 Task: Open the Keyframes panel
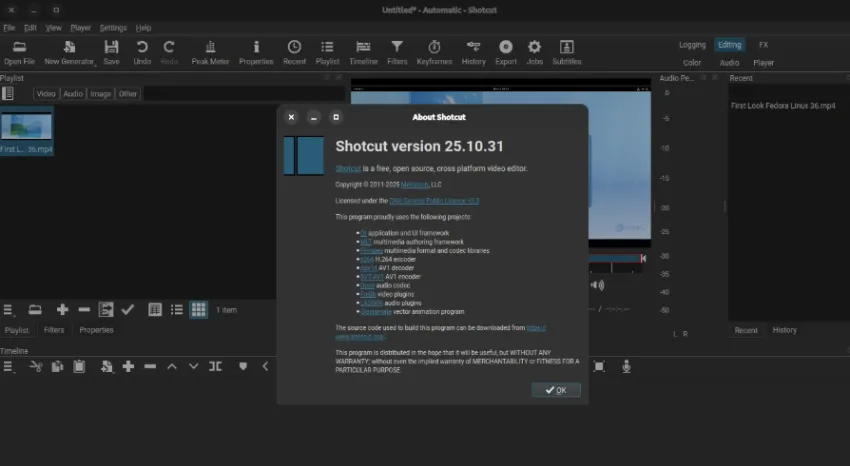point(434,53)
